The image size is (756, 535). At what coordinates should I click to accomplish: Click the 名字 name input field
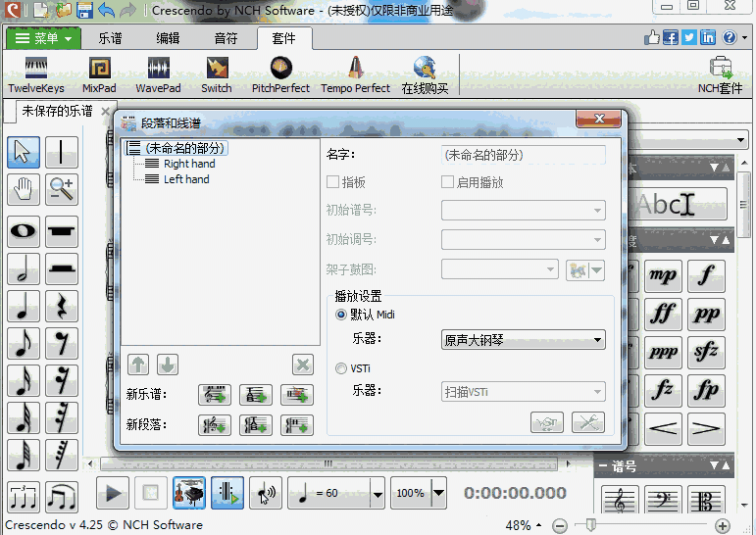click(524, 155)
